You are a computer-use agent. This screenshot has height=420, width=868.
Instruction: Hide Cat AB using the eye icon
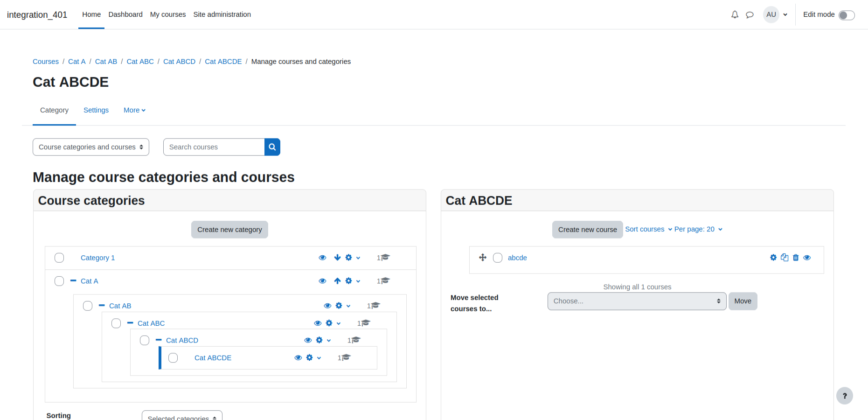(327, 306)
